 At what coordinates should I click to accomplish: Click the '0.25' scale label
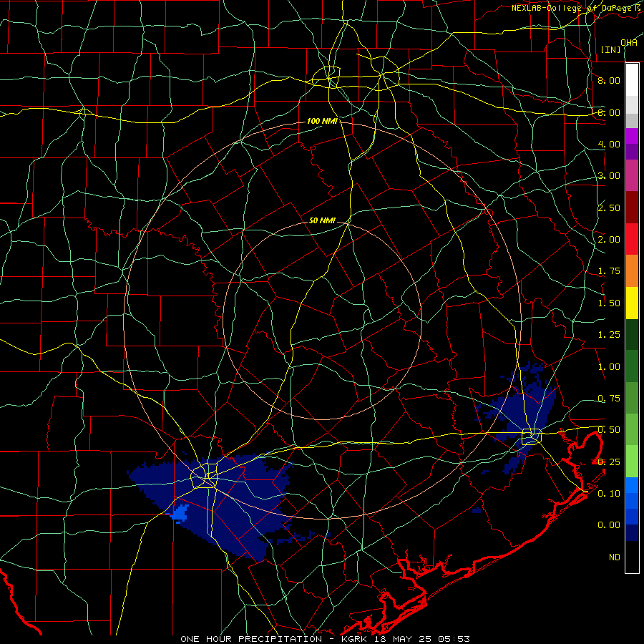click(x=609, y=462)
